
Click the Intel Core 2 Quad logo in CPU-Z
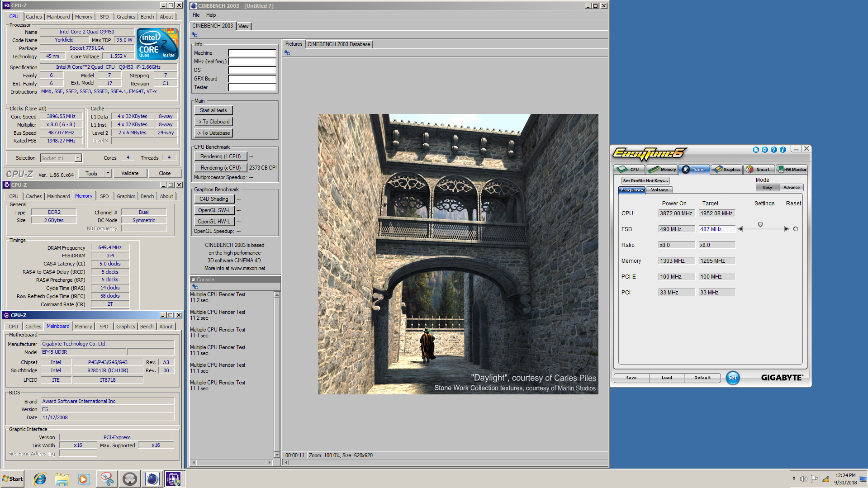pos(158,44)
